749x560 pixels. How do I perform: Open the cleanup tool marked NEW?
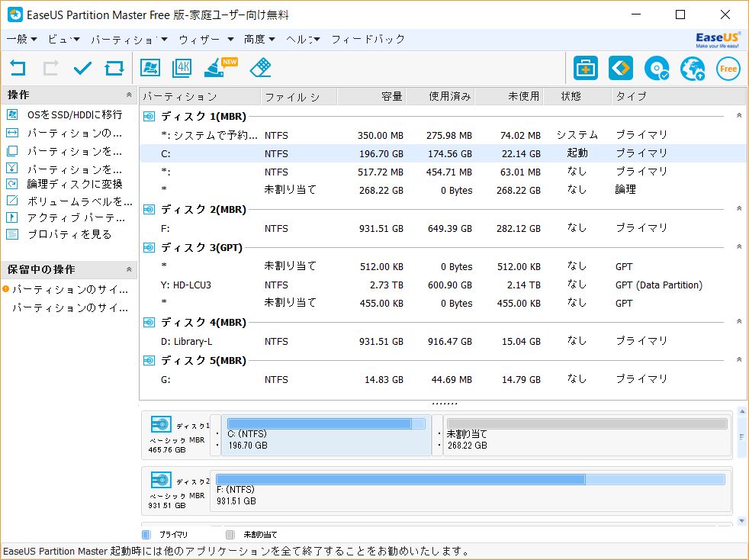(216, 69)
